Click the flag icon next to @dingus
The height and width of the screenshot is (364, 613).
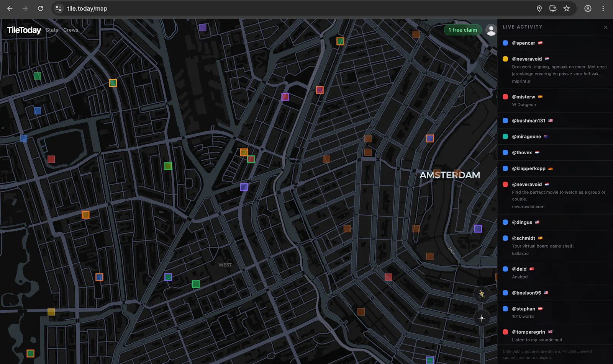tap(537, 222)
